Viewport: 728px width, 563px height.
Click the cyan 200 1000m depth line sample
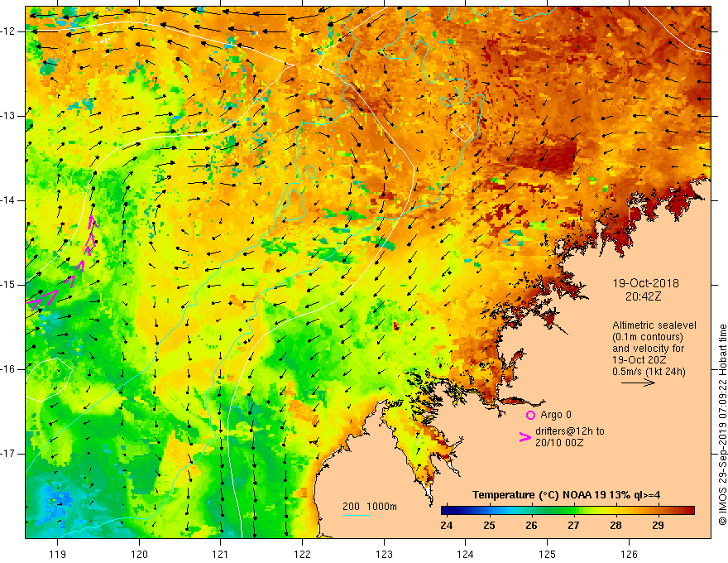(357, 515)
